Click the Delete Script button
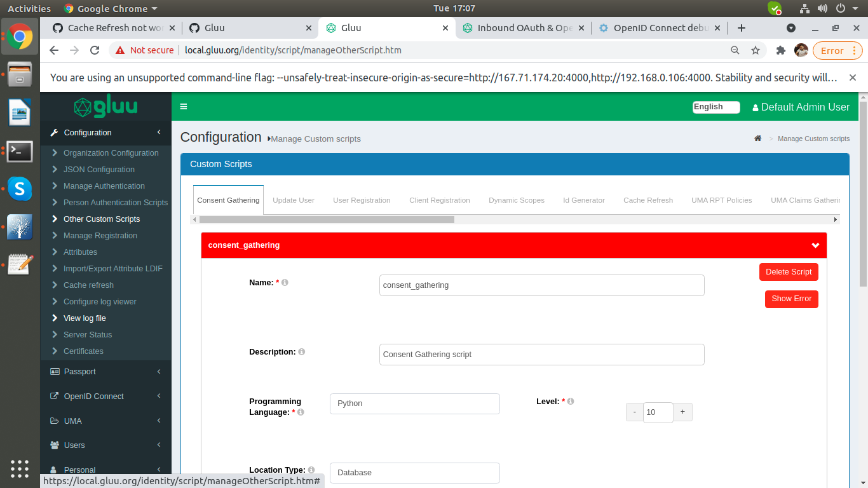Viewport: 868px width, 488px height. (x=789, y=272)
